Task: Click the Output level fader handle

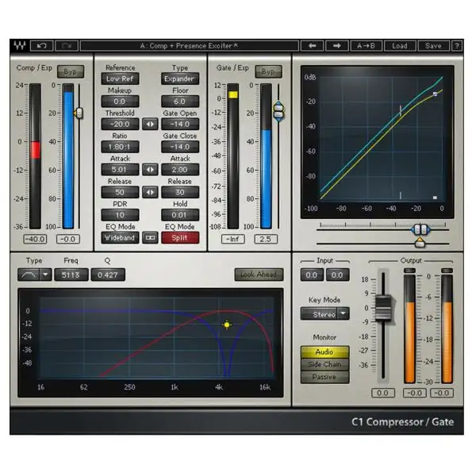Action: tap(383, 305)
